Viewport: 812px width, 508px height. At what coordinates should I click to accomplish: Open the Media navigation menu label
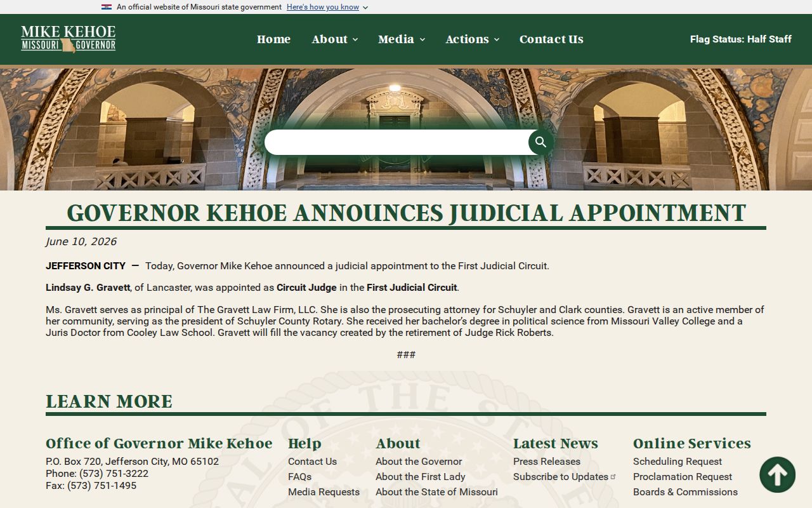(x=396, y=39)
